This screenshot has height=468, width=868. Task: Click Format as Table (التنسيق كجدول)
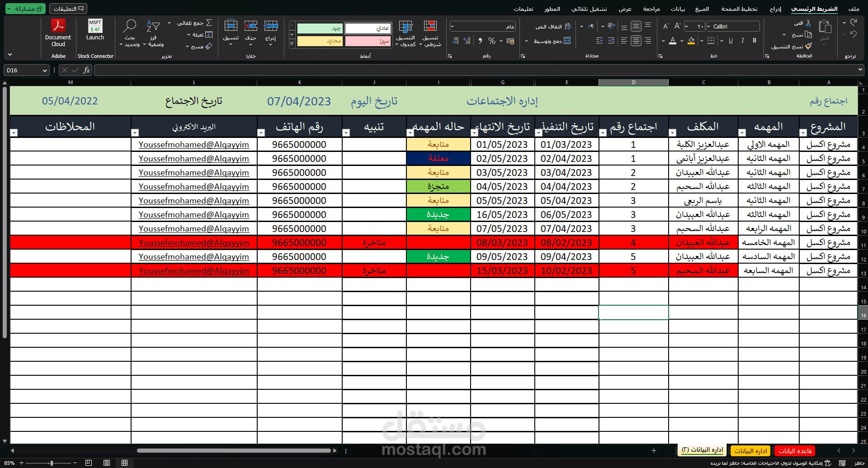point(406,33)
